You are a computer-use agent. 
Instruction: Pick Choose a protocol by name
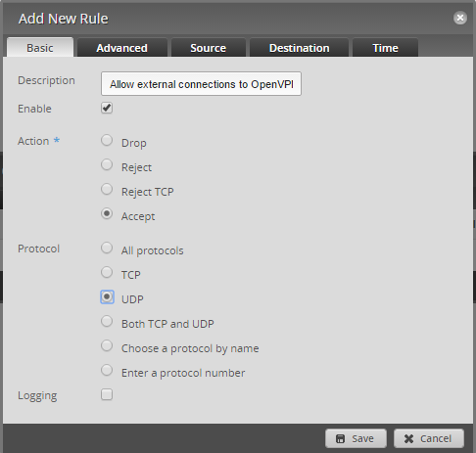pyautogui.click(x=107, y=346)
